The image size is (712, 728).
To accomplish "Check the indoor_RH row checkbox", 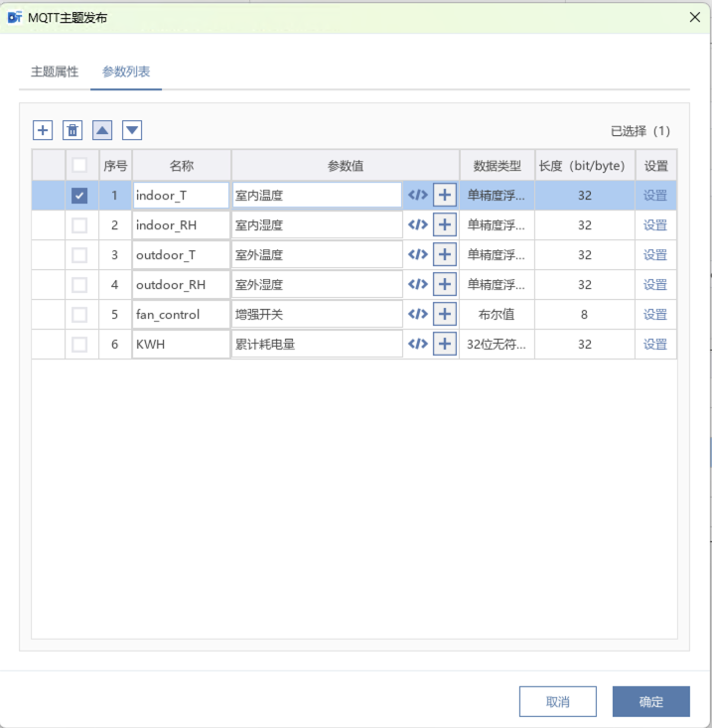I will [79, 225].
